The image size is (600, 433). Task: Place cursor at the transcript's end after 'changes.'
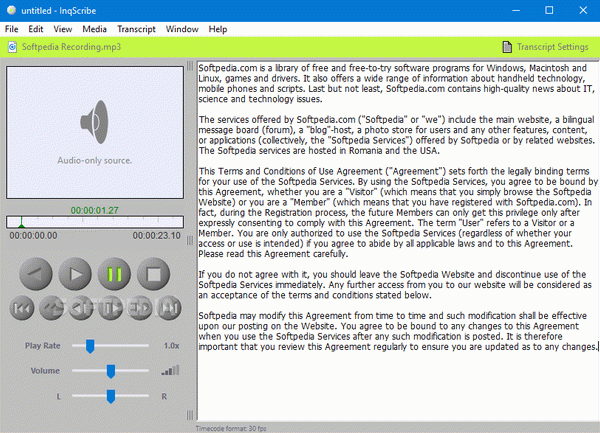598,347
